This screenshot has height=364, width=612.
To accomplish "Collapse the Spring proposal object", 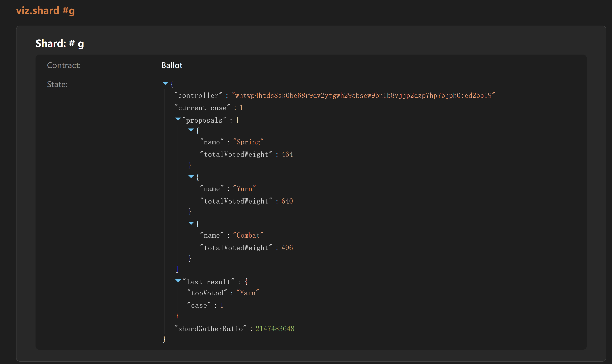I will (x=191, y=130).
